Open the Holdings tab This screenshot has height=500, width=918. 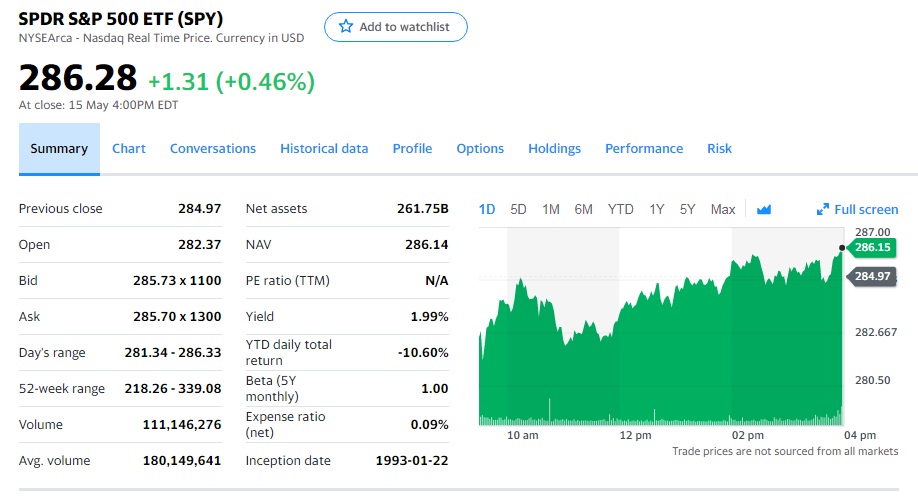click(x=554, y=149)
